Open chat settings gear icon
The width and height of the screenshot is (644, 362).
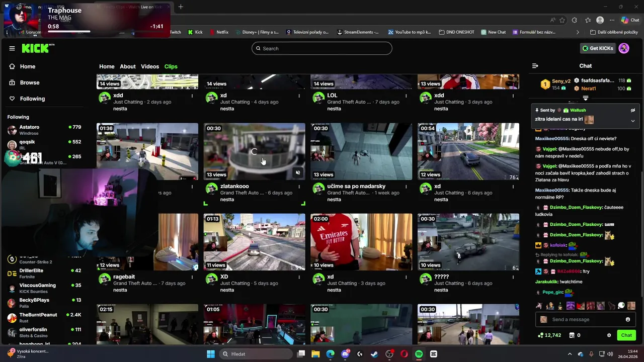pyautogui.click(x=609, y=335)
